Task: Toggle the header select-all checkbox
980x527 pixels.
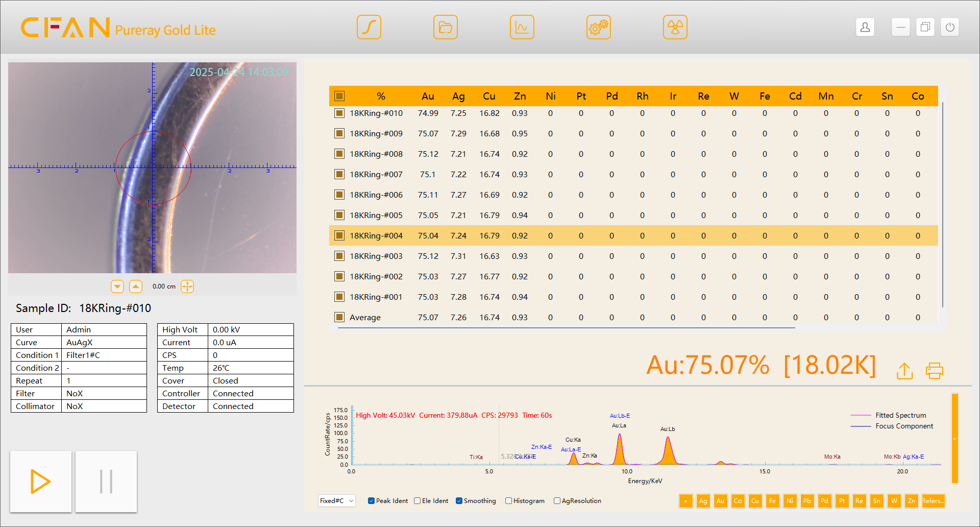Action: pos(339,96)
